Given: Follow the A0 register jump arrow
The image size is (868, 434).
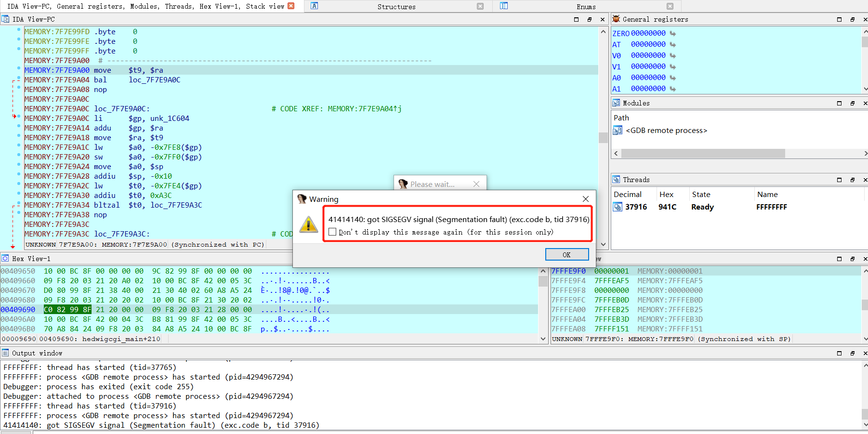Looking at the screenshot, I should tap(673, 78).
